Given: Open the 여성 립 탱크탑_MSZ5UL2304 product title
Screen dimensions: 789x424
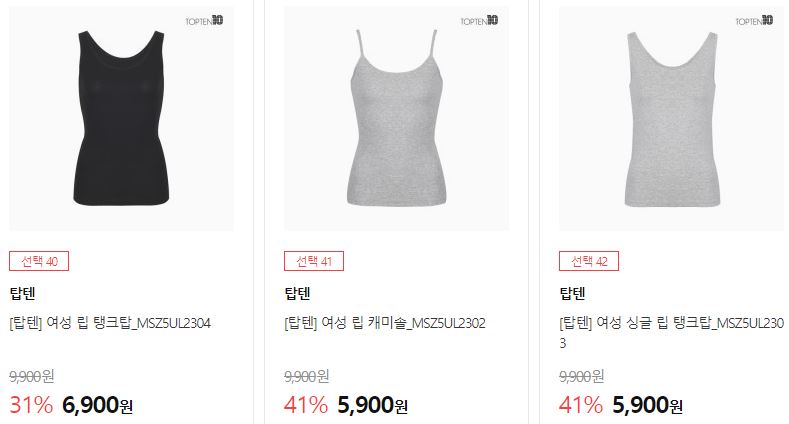Looking at the screenshot, I should coord(110,323).
